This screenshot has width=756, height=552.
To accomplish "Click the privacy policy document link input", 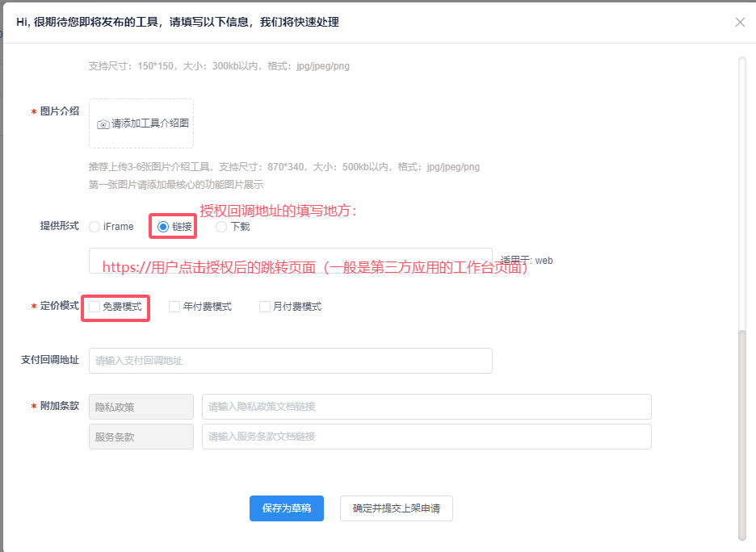I will point(426,407).
